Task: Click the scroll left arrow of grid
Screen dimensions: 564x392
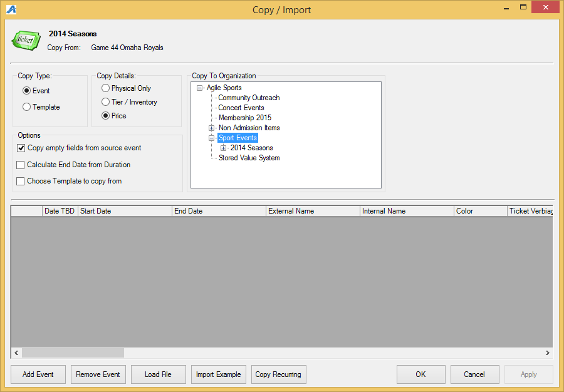Action: [16, 353]
